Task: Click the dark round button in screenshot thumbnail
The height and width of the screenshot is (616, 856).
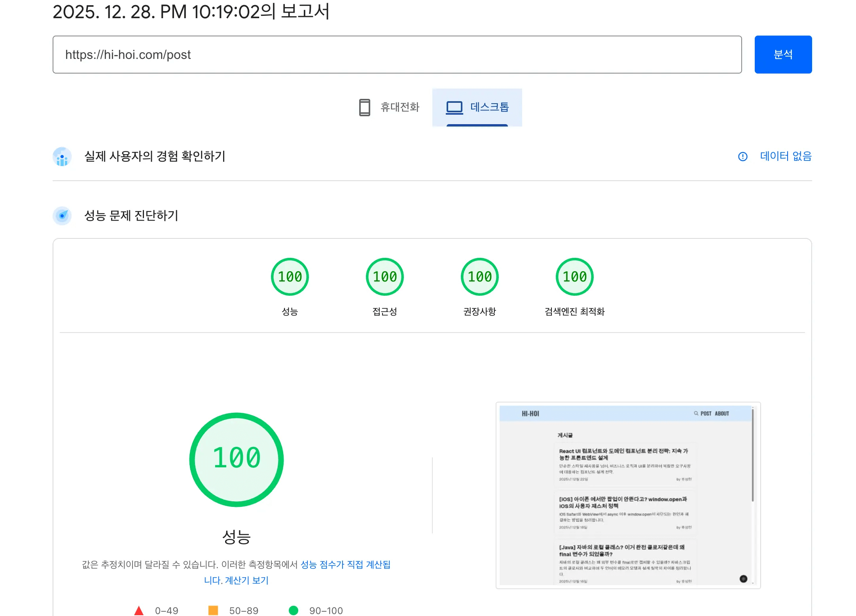Action: 743,579
